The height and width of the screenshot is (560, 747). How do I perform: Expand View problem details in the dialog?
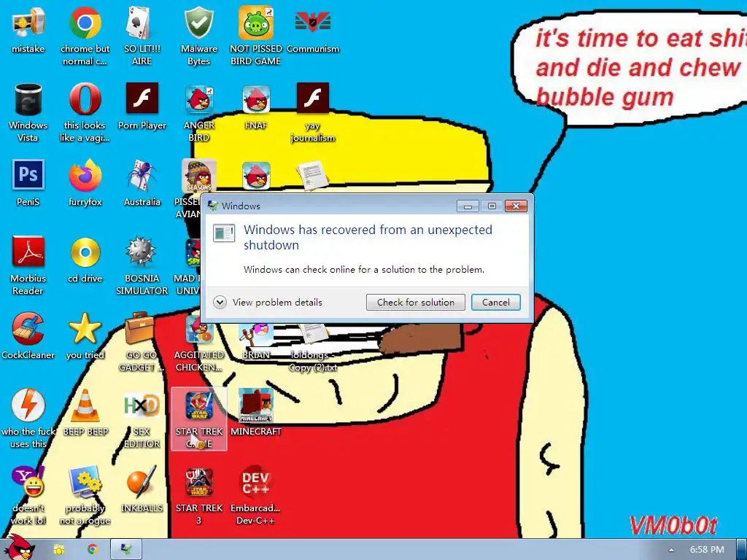click(268, 303)
